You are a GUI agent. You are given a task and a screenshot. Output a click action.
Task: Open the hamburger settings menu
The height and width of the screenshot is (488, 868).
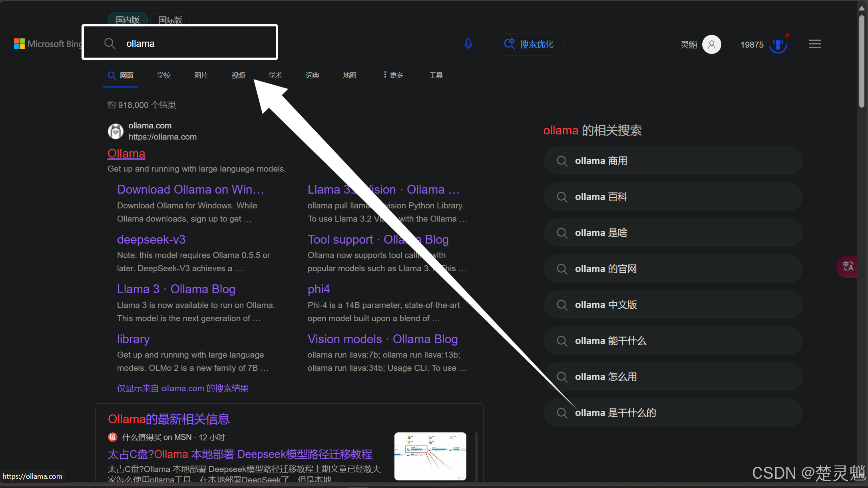tap(815, 44)
